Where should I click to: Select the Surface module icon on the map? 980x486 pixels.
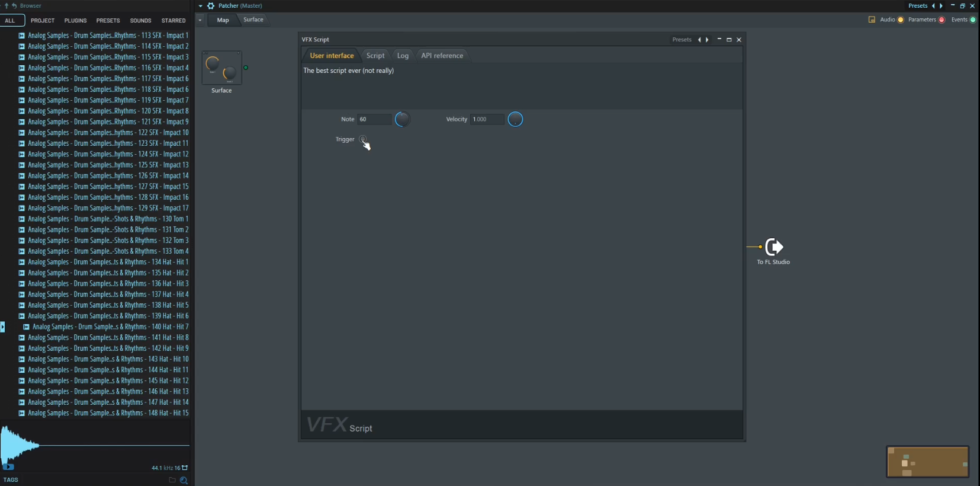222,68
